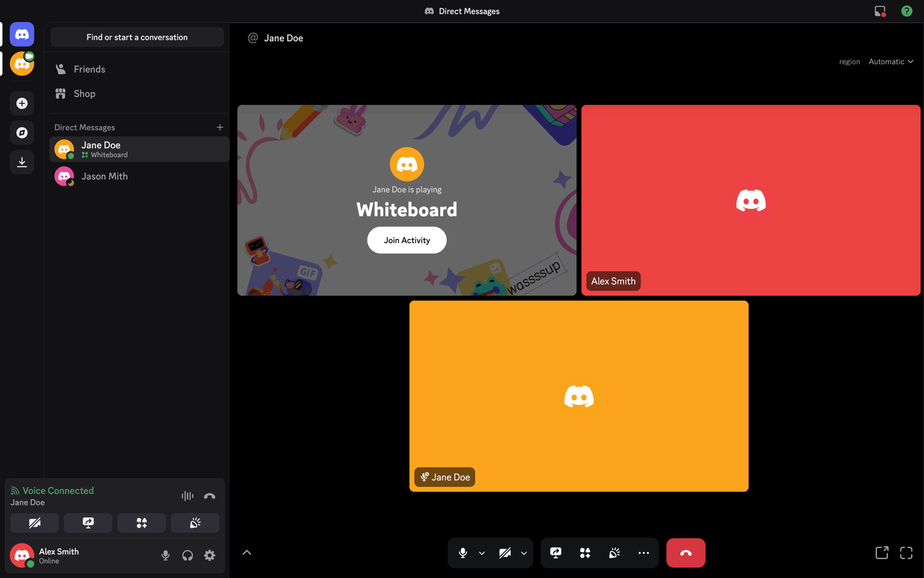Open region Automatic dropdown

[x=891, y=62]
